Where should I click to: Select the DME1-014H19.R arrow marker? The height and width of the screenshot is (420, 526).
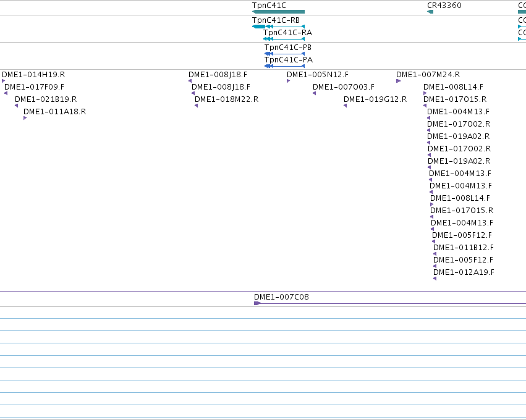(3, 81)
